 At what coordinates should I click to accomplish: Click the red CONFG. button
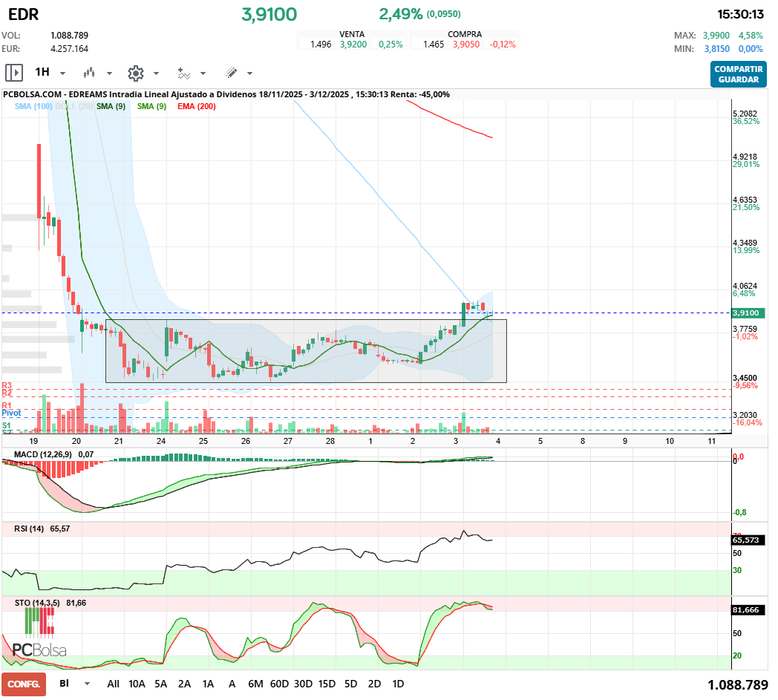(x=24, y=684)
